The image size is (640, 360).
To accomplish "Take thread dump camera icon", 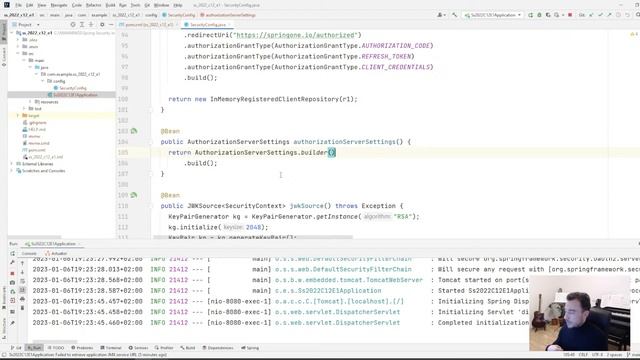I will pos(13,282).
